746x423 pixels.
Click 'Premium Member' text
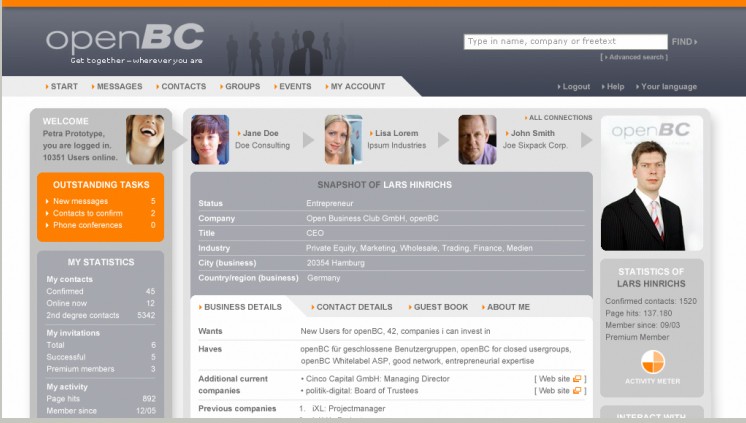(x=637, y=337)
